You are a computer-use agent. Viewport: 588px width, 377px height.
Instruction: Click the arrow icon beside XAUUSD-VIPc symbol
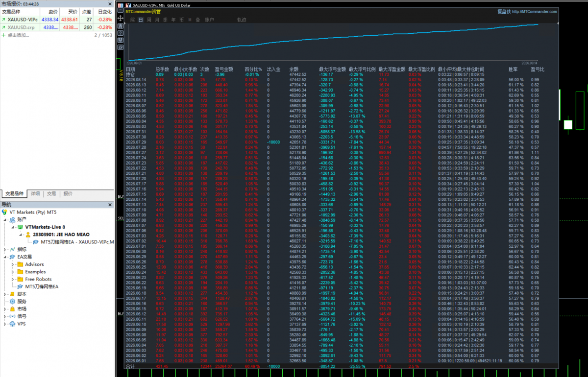(3, 20)
